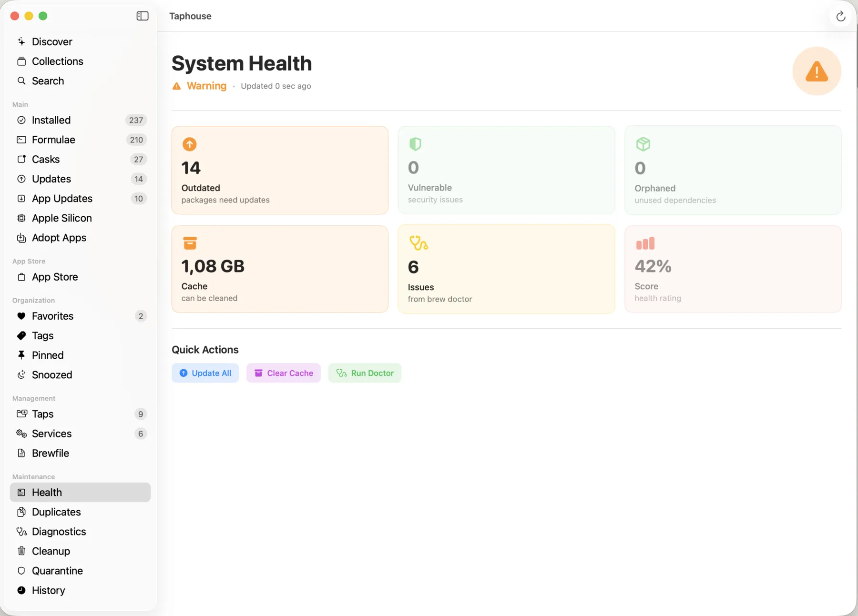Click the Apple Silicon chip icon

pos(21,218)
